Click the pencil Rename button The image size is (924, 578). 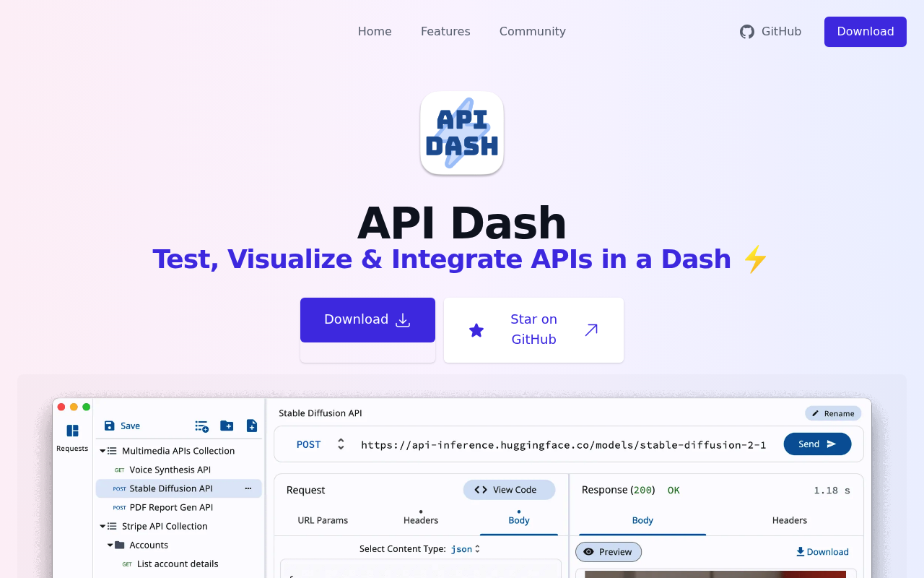[833, 413]
